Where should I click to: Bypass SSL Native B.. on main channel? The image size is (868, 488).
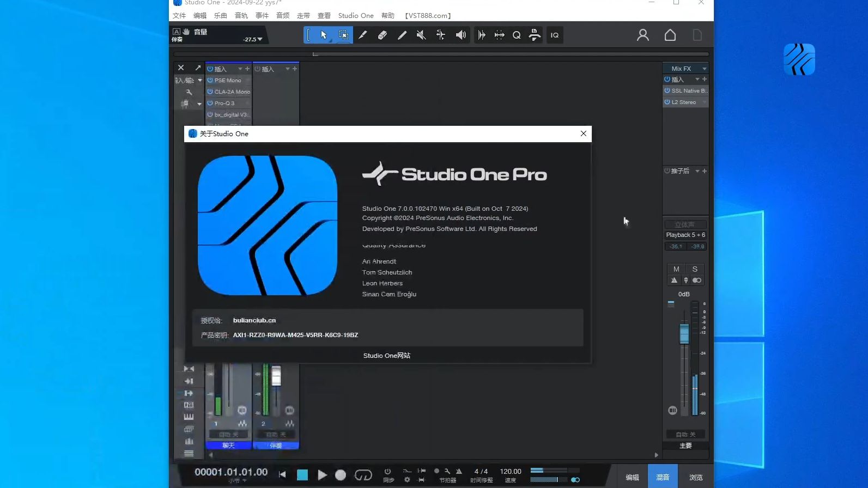667,90
